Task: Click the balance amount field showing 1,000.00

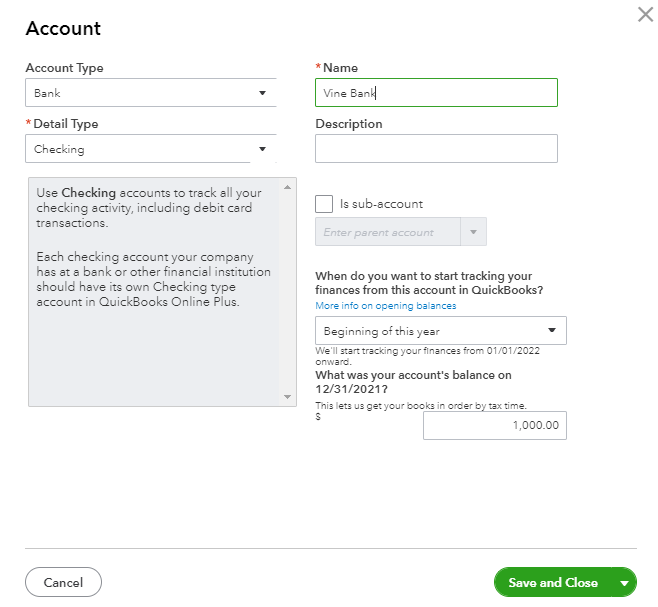Action: tap(494, 426)
